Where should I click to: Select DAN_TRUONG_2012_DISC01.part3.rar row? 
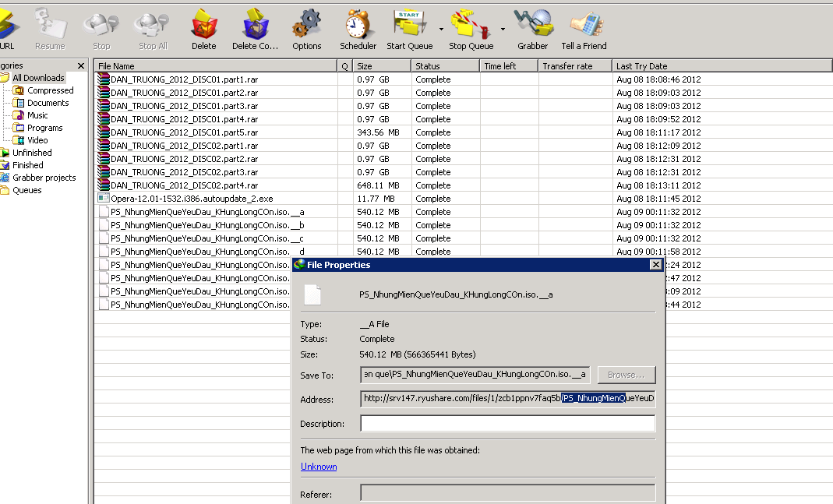(x=185, y=106)
